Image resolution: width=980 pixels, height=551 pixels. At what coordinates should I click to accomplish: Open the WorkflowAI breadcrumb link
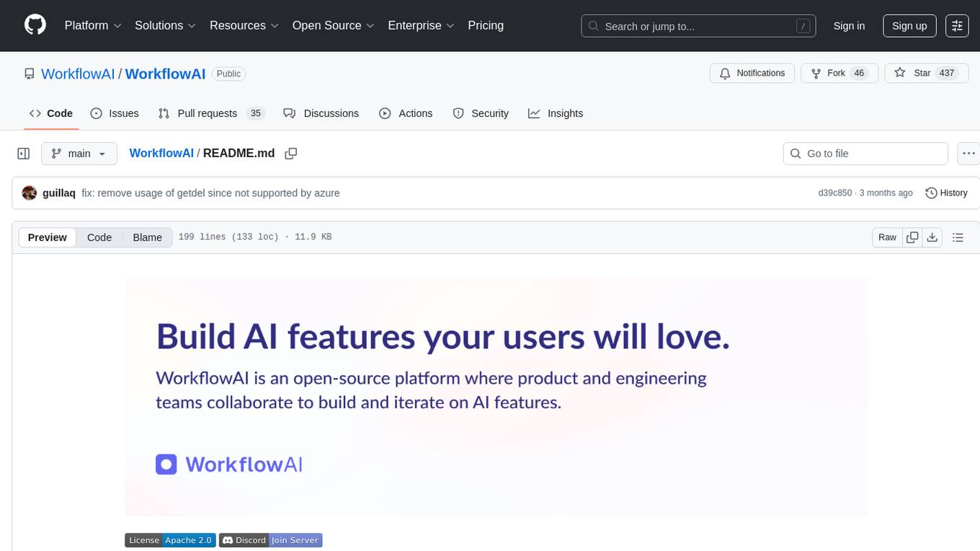coord(161,153)
